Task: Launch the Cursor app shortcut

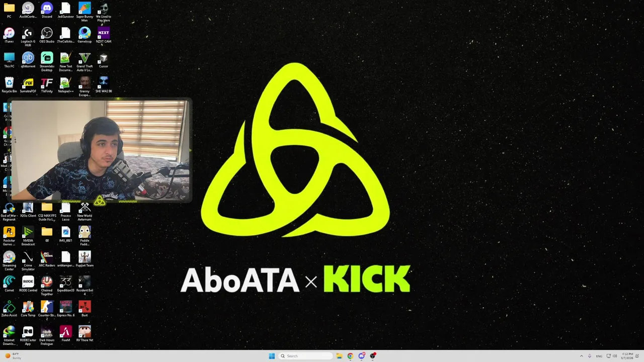Action: (x=103, y=60)
